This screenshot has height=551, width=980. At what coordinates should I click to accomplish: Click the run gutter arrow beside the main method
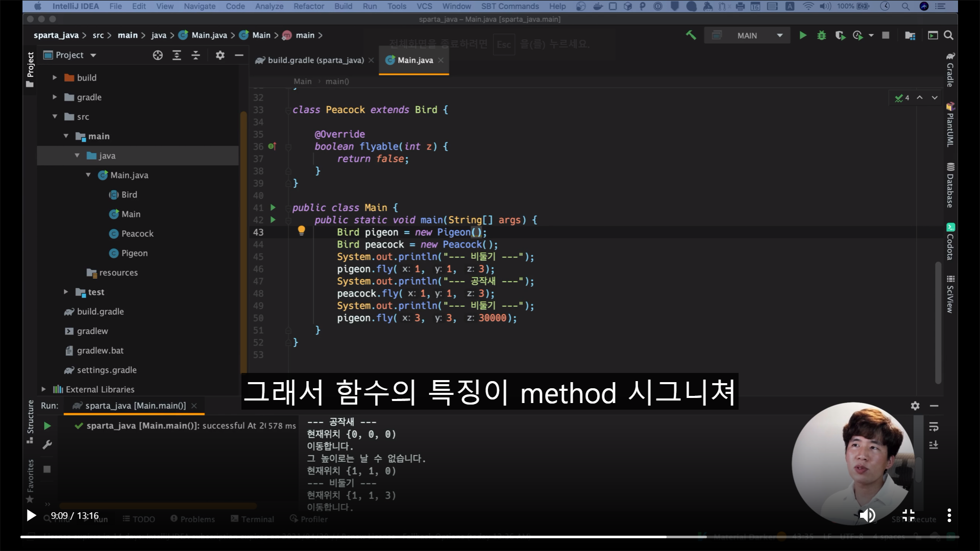[x=273, y=220]
